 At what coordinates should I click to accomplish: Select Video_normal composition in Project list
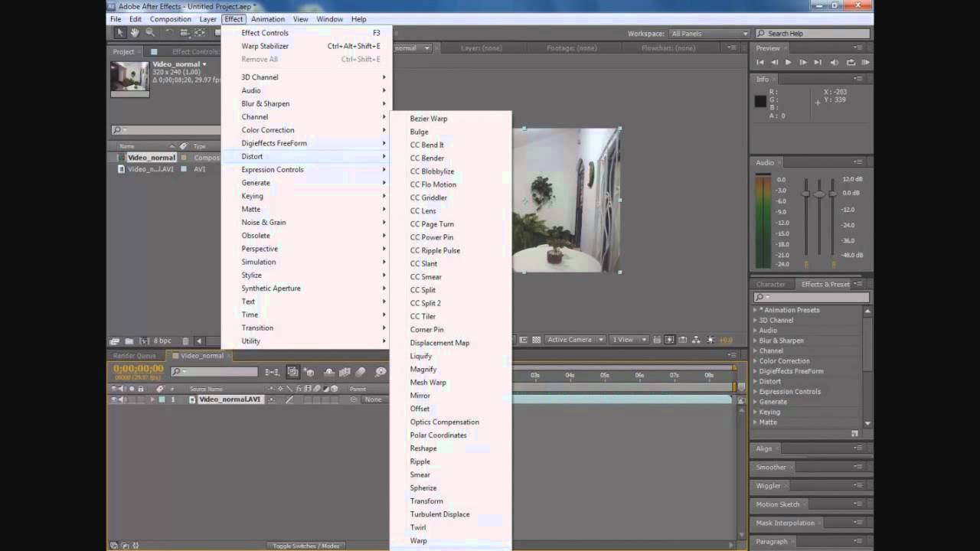(x=151, y=158)
